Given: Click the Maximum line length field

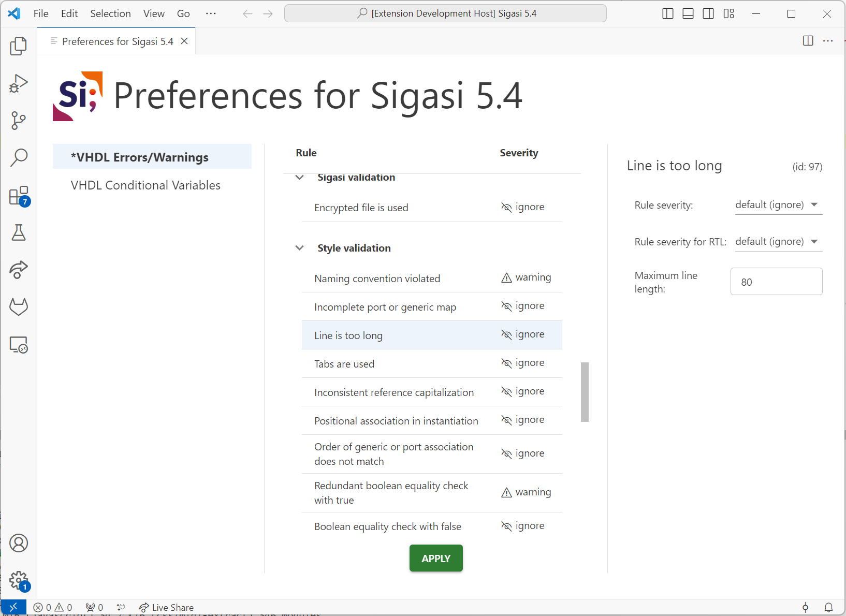Looking at the screenshot, I should coord(776,282).
